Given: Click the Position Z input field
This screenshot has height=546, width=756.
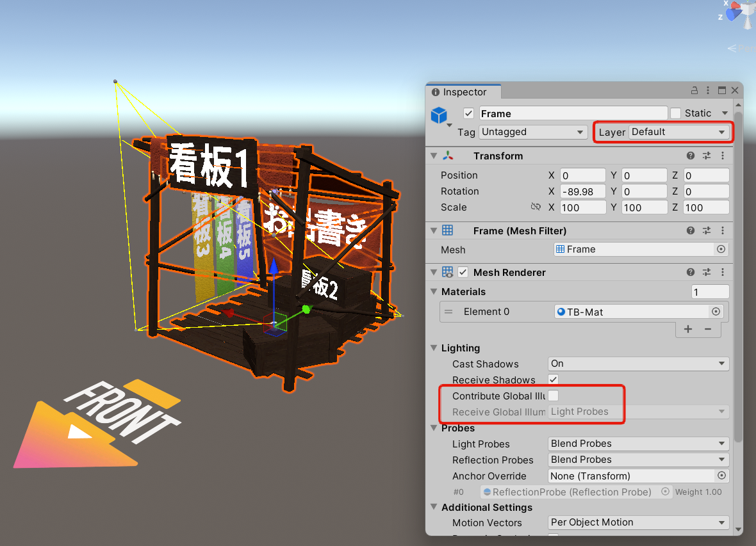Looking at the screenshot, I should point(706,175).
